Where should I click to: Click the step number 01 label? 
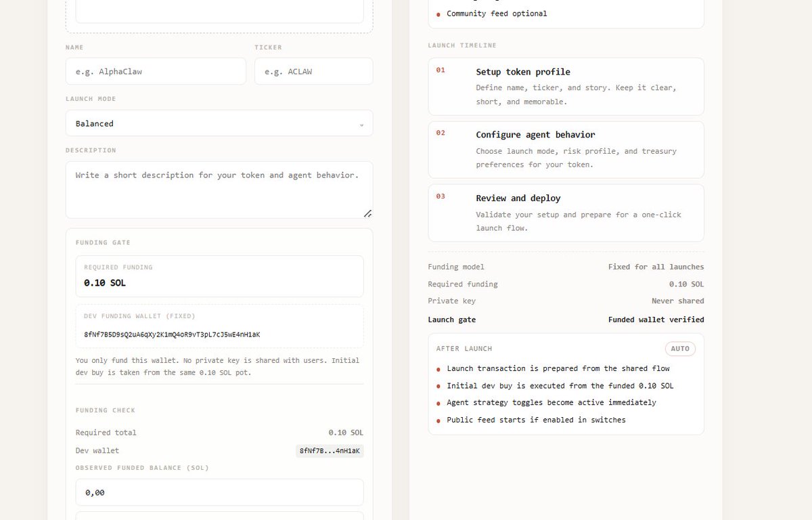tap(441, 70)
